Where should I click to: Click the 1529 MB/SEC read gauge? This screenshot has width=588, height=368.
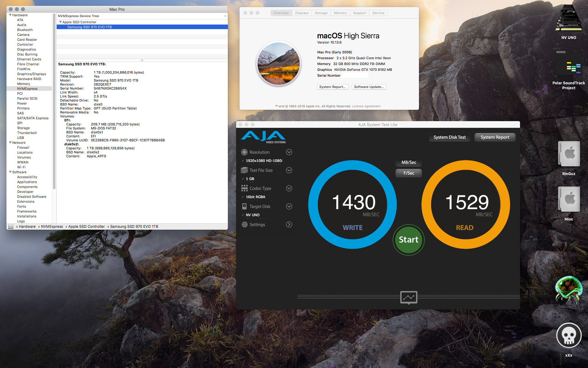tap(466, 205)
